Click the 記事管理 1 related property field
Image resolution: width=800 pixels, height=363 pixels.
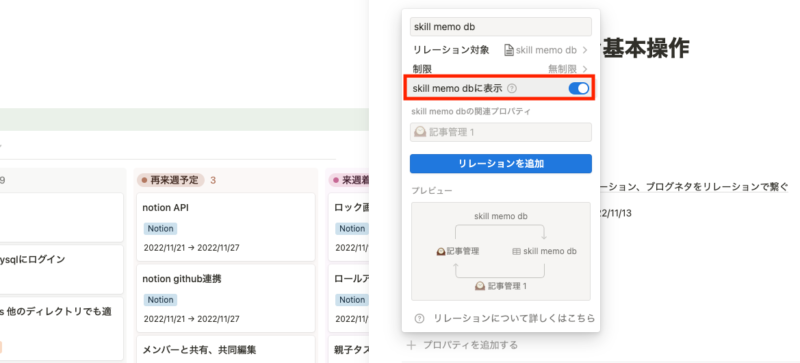(x=501, y=132)
